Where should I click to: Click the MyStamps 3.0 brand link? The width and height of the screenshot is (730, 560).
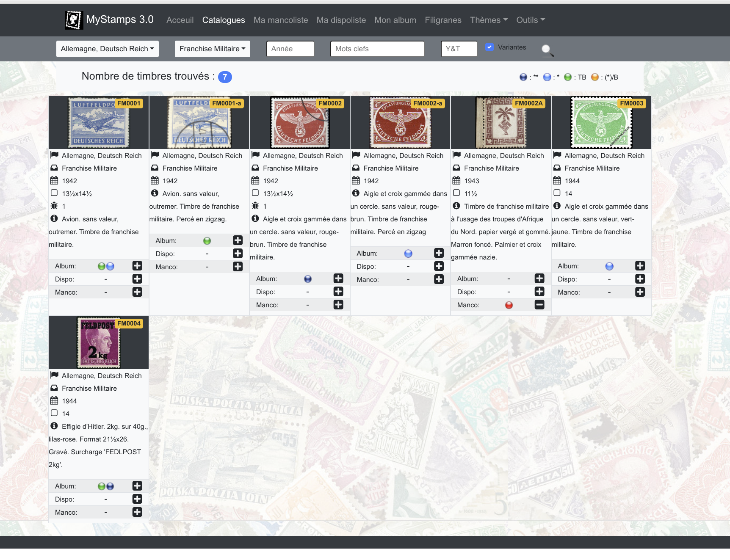coord(120,19)
